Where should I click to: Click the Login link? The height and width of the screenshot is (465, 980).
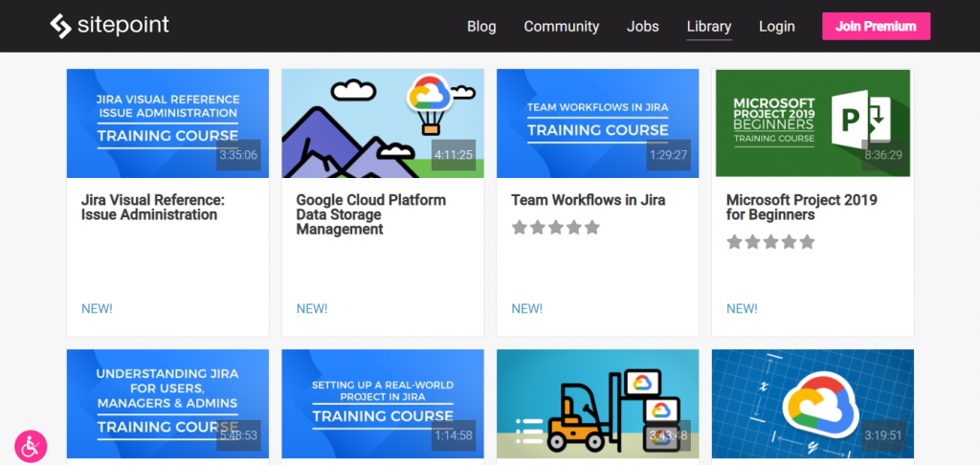click(776, 27)
